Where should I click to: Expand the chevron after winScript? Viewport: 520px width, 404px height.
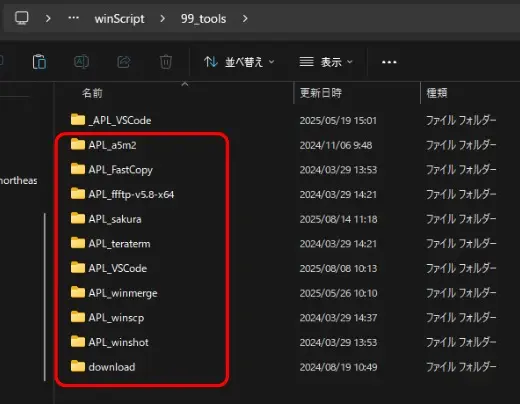pyautogui.click(x=162, y=18)
